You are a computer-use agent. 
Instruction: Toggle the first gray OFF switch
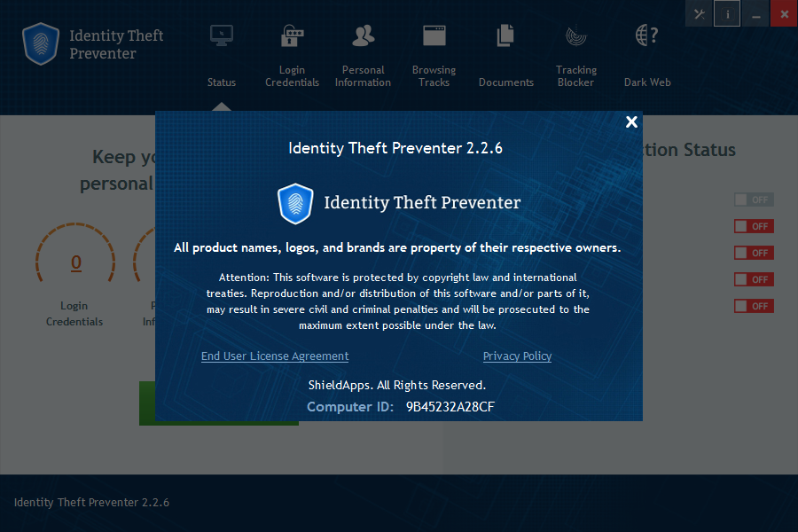[754, 199]
